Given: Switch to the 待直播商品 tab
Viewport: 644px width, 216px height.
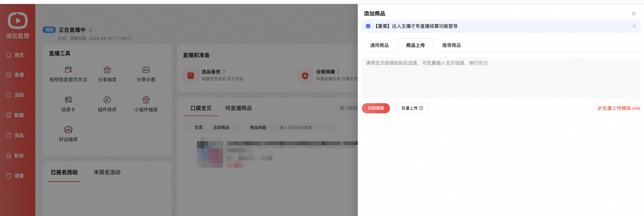Looking at the screenshot, I should click(x=238, y=108).
